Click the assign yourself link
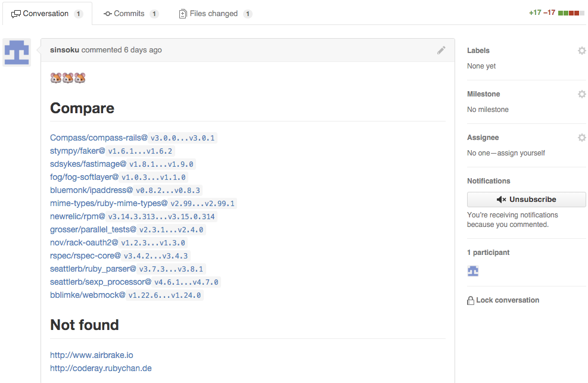Image resolution: width=588 pixels, height=383 pixels. coord(521,153)
